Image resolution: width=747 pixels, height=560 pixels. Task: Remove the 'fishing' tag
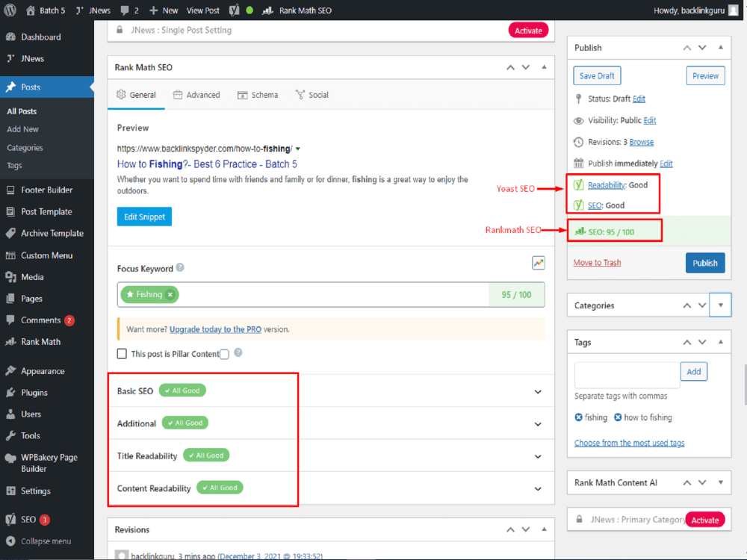pyautogui.click(x=578, y=417)
